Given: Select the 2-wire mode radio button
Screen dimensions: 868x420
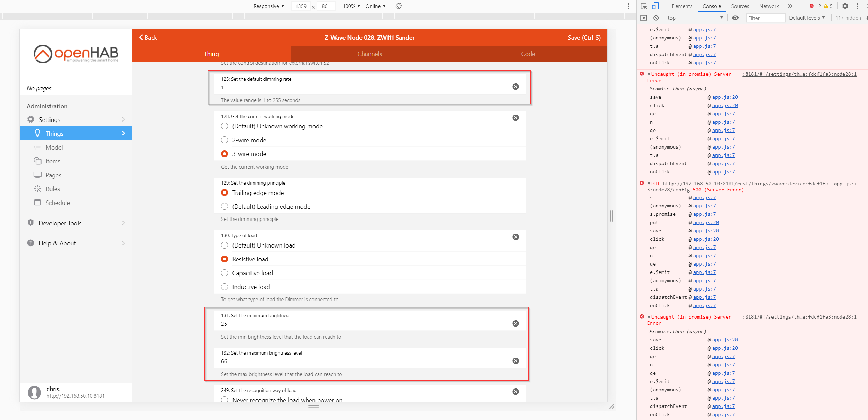Looking at the screenshot, I should pyautogui.click(x=225, y=140).
